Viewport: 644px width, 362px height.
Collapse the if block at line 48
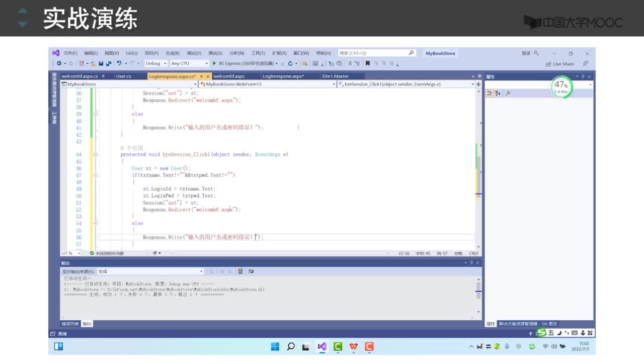pyautogui.click(x=95, y=175)
